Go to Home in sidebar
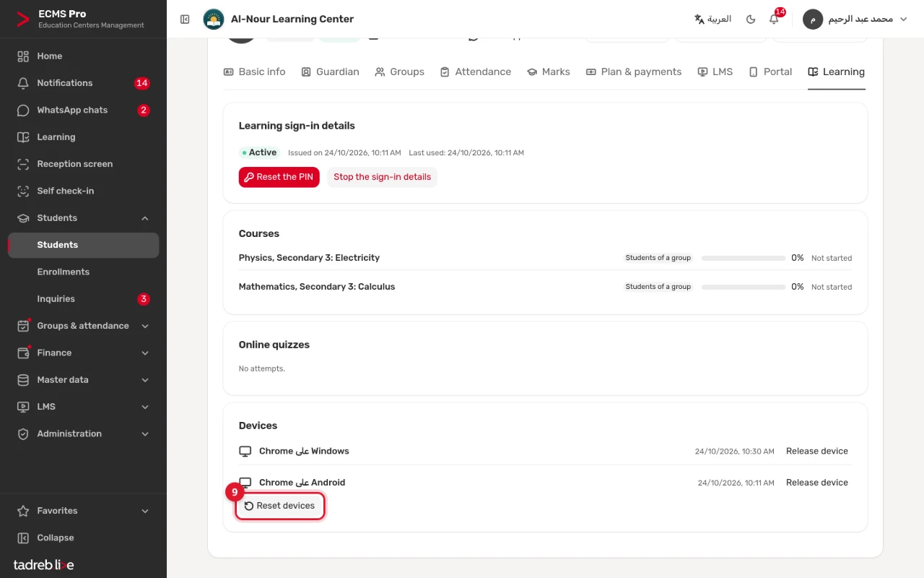The width and height of the screenshot is (924, 578). (x=83, y=56)
